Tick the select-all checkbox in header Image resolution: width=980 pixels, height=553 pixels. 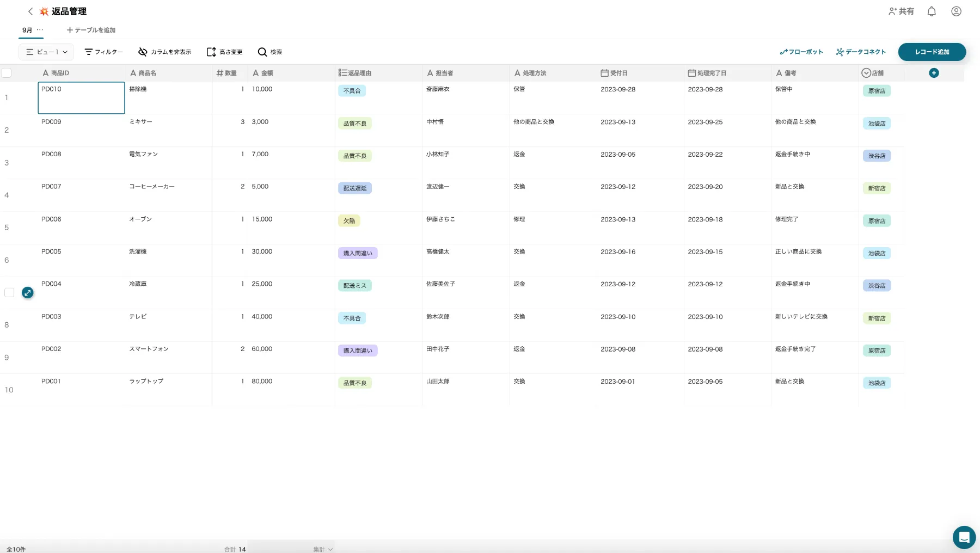(7, 73)
